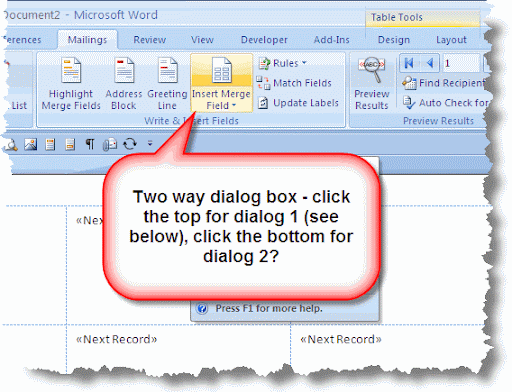512x392 pixels.
Task: Open the Developer tab
Action: pos(264,40)
